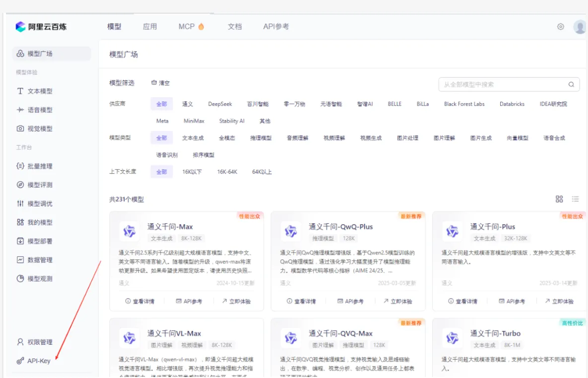Filter suppliers by Black Forest Labs
Image resolution: width=588 pixels, height=378 pixels.
[464, 104]
